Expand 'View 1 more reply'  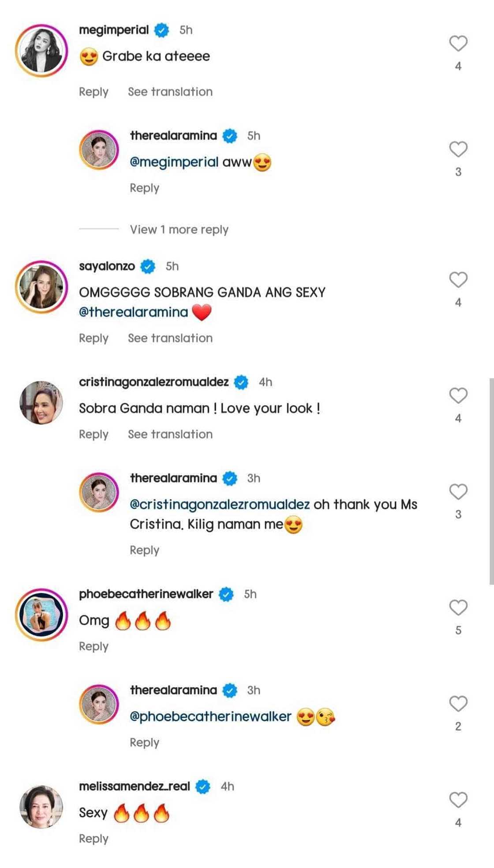tap(179, 230)
